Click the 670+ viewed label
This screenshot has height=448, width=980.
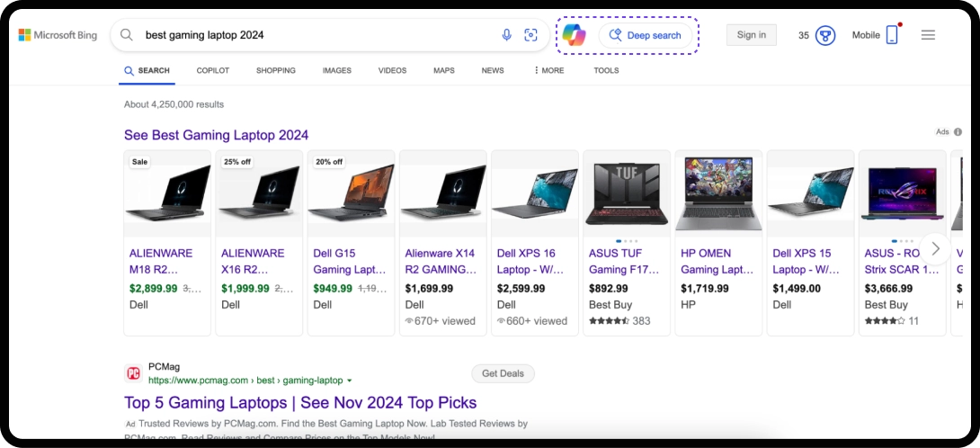coord(440,321)
